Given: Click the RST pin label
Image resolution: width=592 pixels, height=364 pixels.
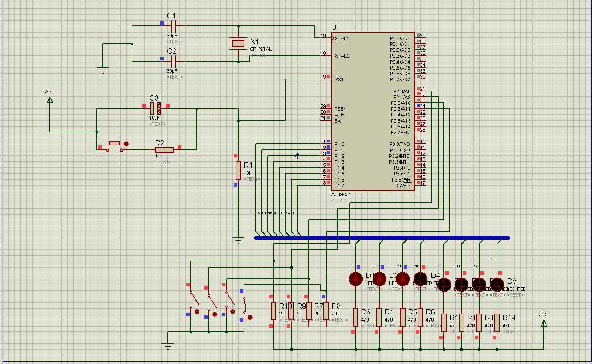Looking at the screenshot, I should pyautogui.click(x=339, y=79).
